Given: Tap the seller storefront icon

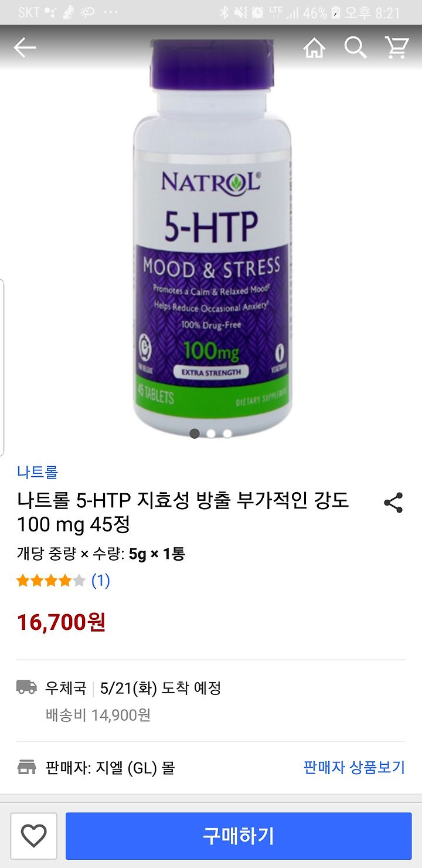Looking at the screenshot, I should point(27,767).
